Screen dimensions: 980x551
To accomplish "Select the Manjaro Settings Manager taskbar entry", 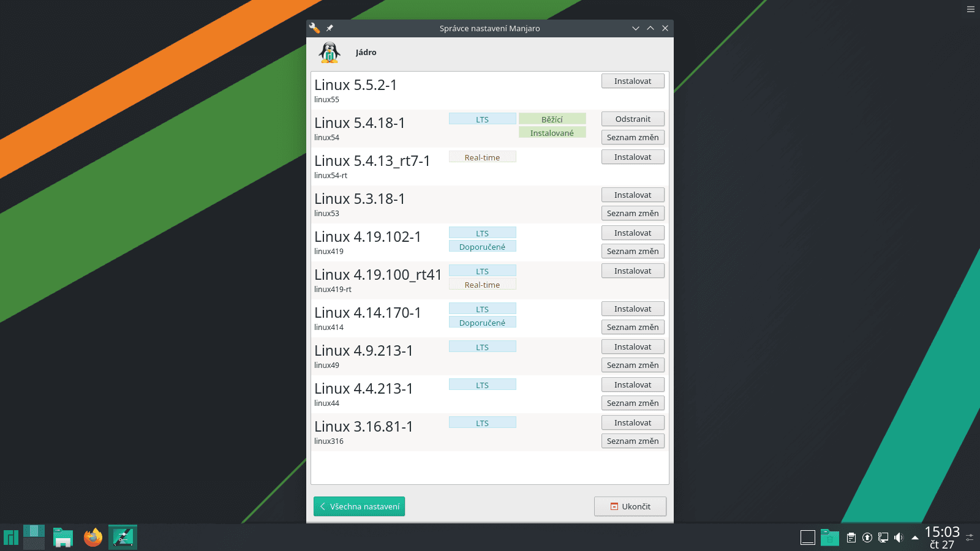I will click(x=123, y=538).
